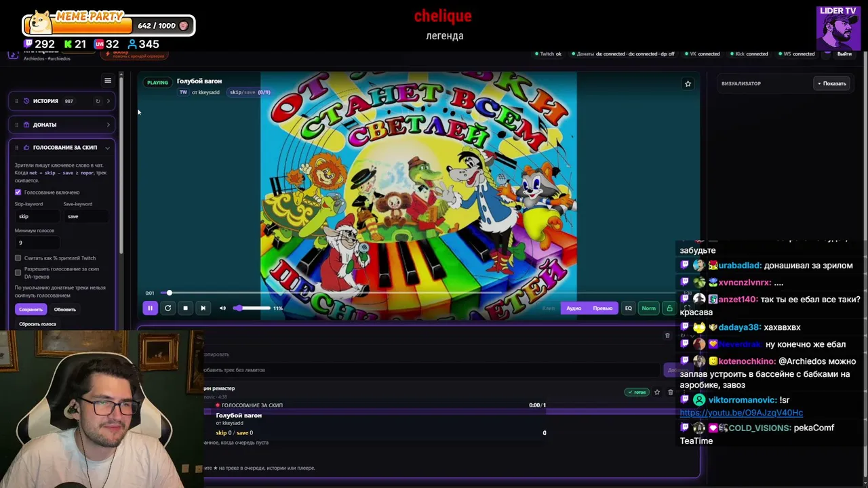This screenshot has height=488, width=868.
Task: Click the Донаты connection status indicator
Action: point(623,54)
